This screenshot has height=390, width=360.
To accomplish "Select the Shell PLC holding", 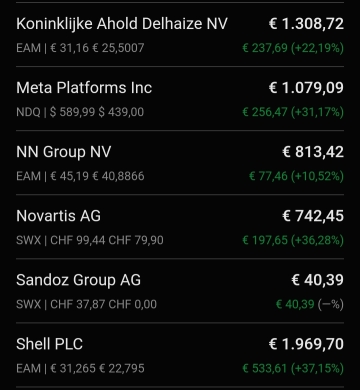I will [x=180, y=355].
